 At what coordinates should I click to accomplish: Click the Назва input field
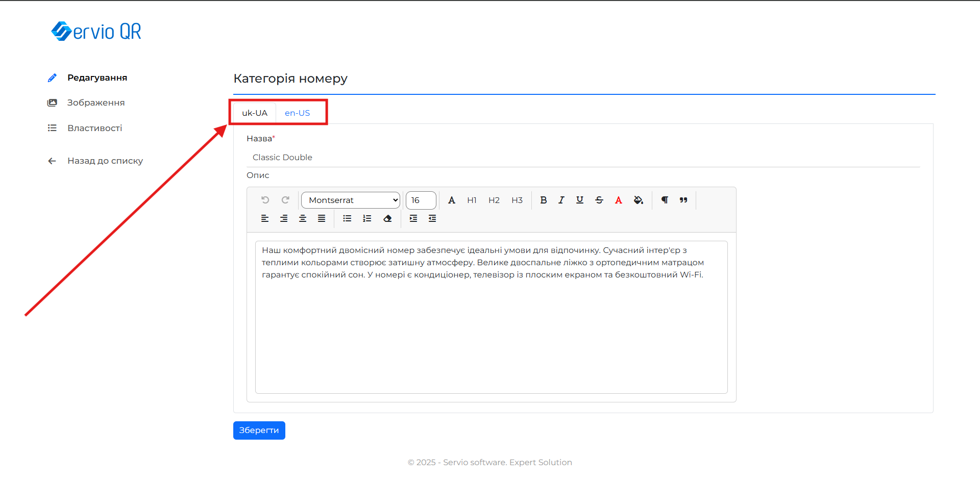583,158
